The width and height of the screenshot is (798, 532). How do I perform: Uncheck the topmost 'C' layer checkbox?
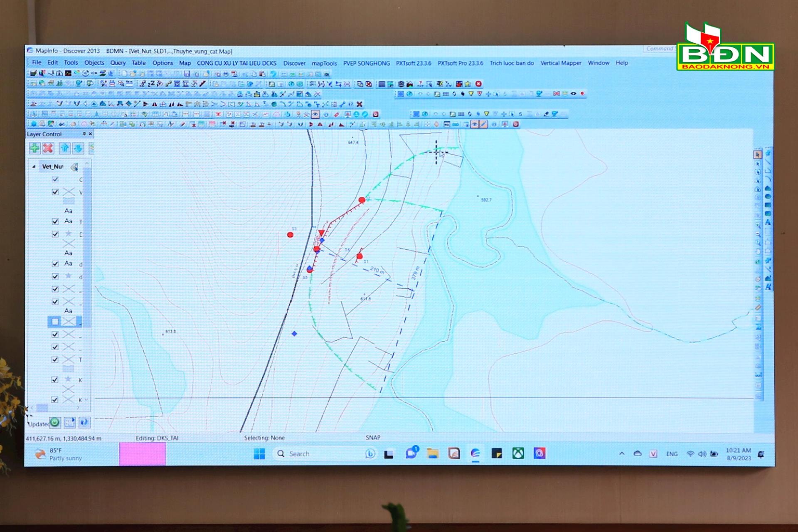tap(55, 179)
